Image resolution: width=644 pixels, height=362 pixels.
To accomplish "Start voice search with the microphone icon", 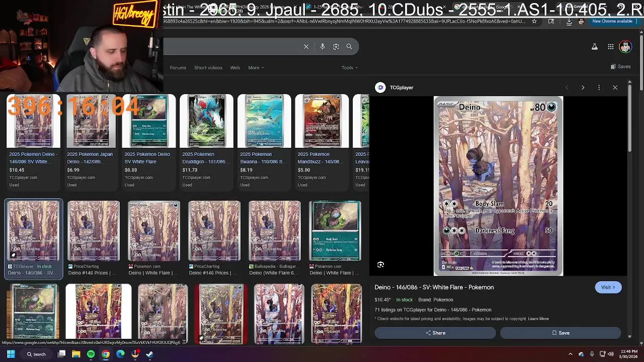I will [x=323, y=47].
